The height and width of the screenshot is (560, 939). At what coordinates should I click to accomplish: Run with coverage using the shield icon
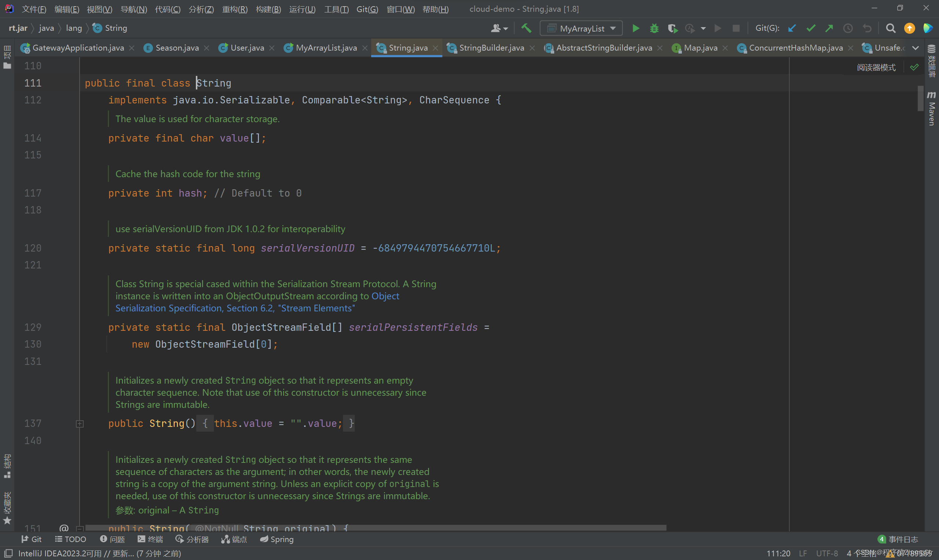coord(672,28)
